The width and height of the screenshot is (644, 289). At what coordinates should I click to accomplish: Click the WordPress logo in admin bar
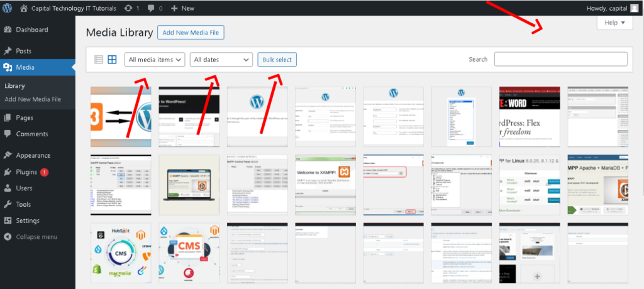8,8
